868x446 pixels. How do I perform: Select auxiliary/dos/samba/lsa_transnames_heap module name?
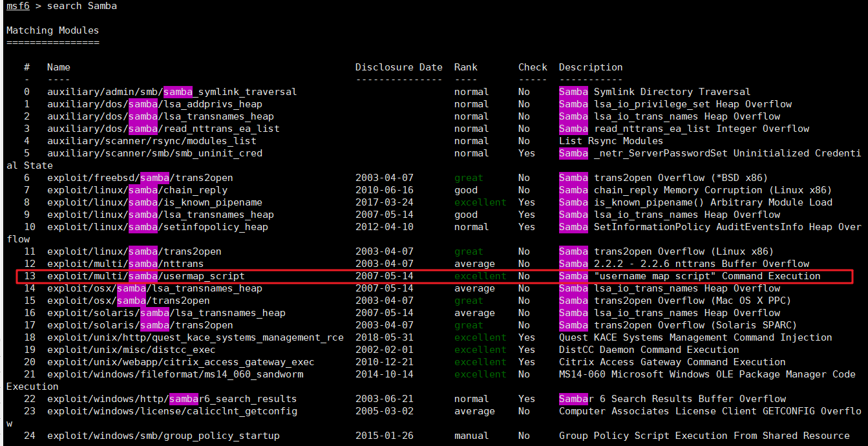160,116
